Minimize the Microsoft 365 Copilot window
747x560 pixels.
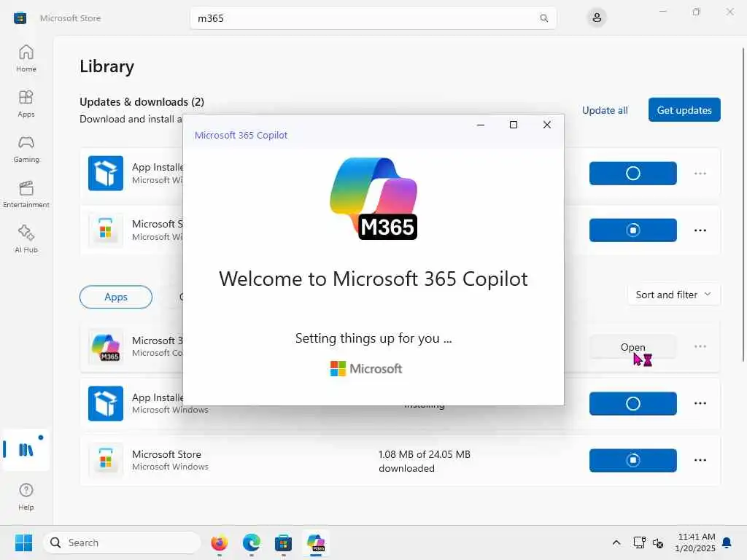481,125
